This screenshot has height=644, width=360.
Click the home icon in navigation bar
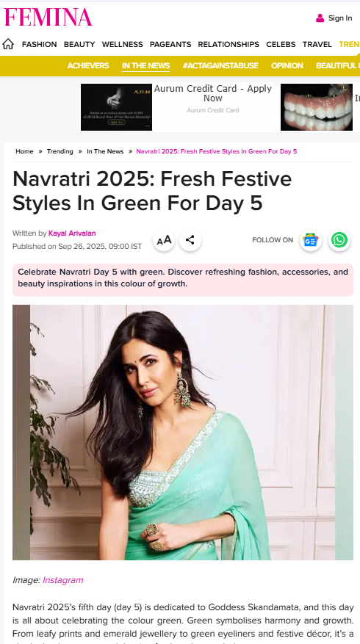coord(8,44)
